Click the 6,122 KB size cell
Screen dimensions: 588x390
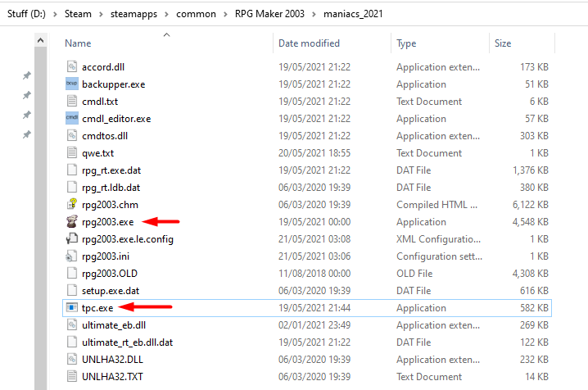coord(531,204)
